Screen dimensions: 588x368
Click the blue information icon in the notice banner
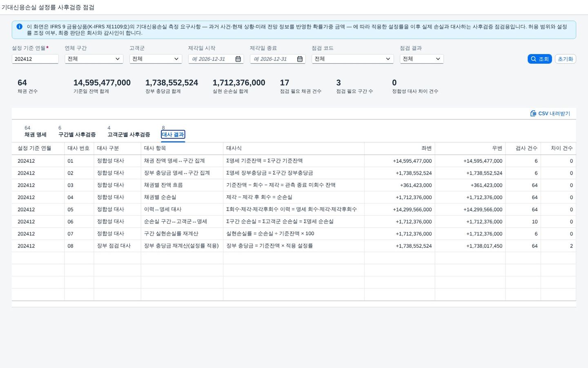[x=19, y=27]
